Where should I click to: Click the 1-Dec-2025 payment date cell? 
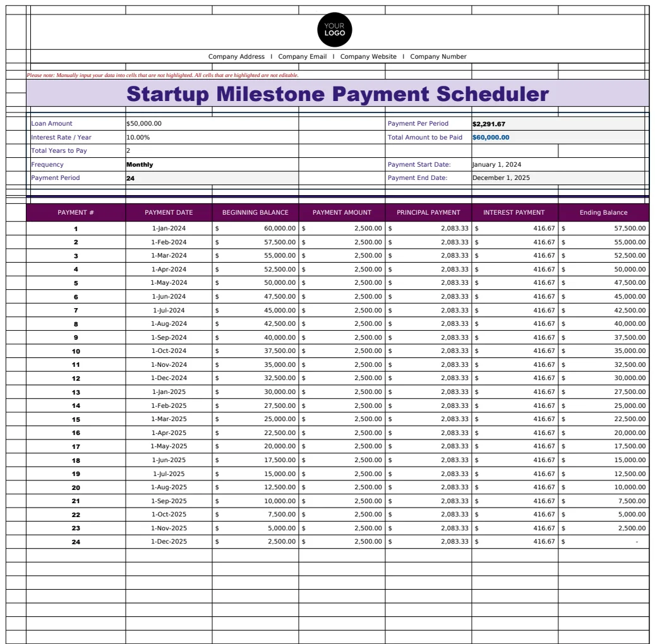pos(169,541)
